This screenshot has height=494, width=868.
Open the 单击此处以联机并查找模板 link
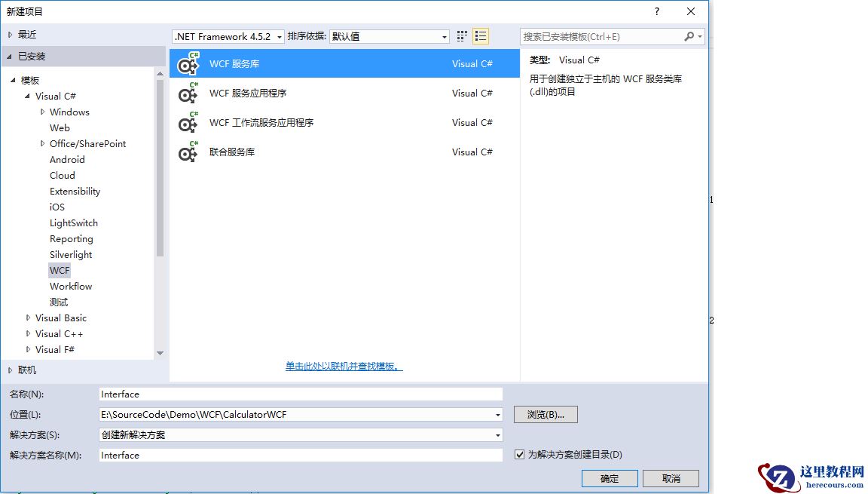(x=344, y=367)
